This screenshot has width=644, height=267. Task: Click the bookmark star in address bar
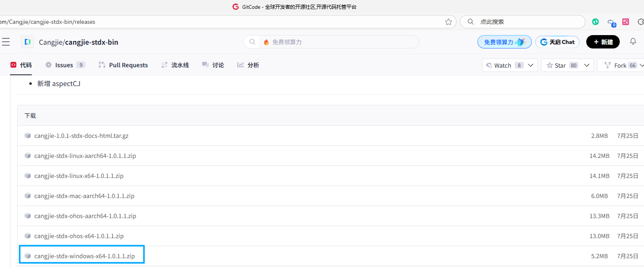(x=449, y=22)
